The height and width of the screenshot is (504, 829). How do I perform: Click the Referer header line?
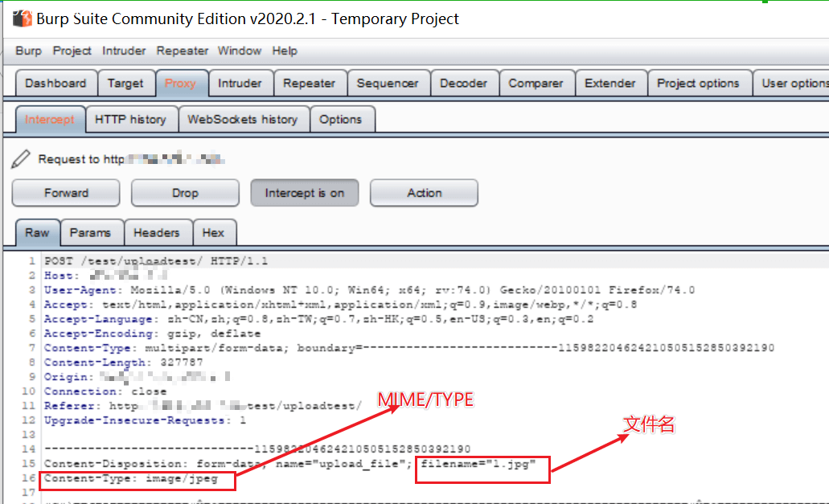[x=203, y=406]
